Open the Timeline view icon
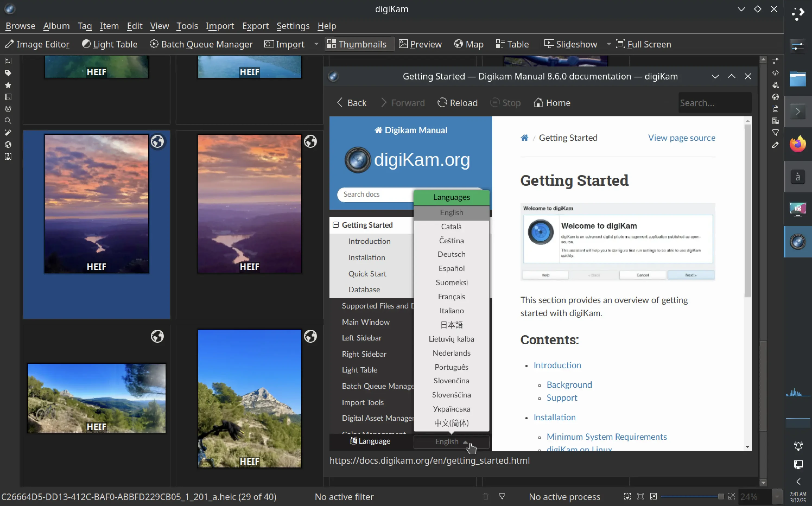812x506 pixels. tap(8, 109)
